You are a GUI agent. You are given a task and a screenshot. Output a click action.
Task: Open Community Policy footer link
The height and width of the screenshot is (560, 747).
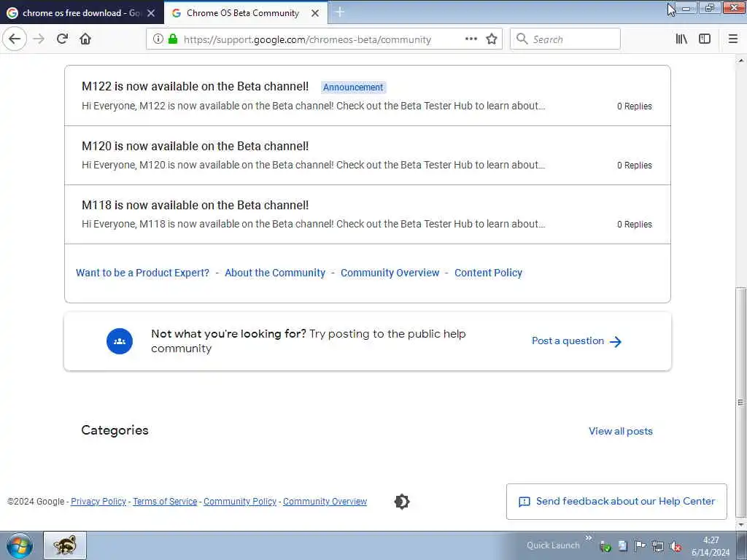coord(240,502)
